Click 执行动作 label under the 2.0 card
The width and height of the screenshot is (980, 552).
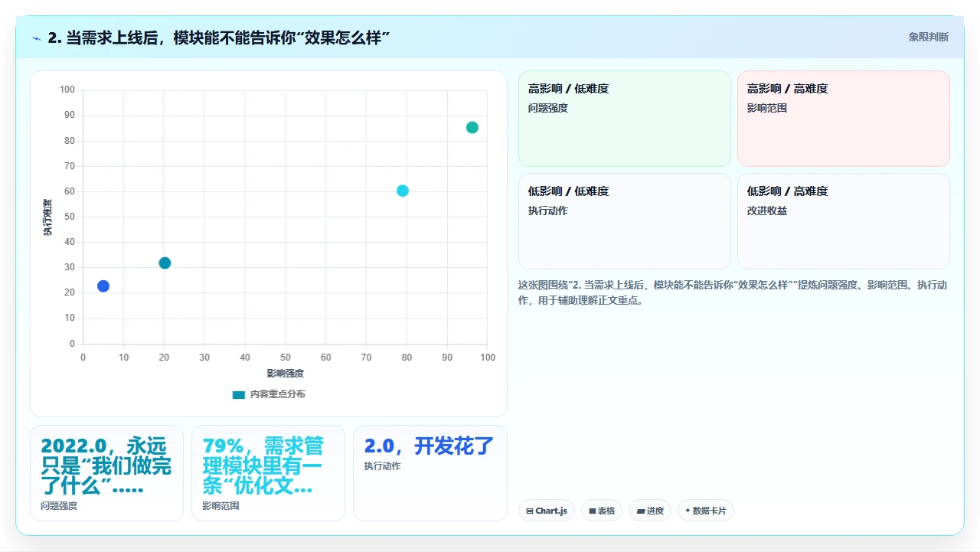coord(382,466)
